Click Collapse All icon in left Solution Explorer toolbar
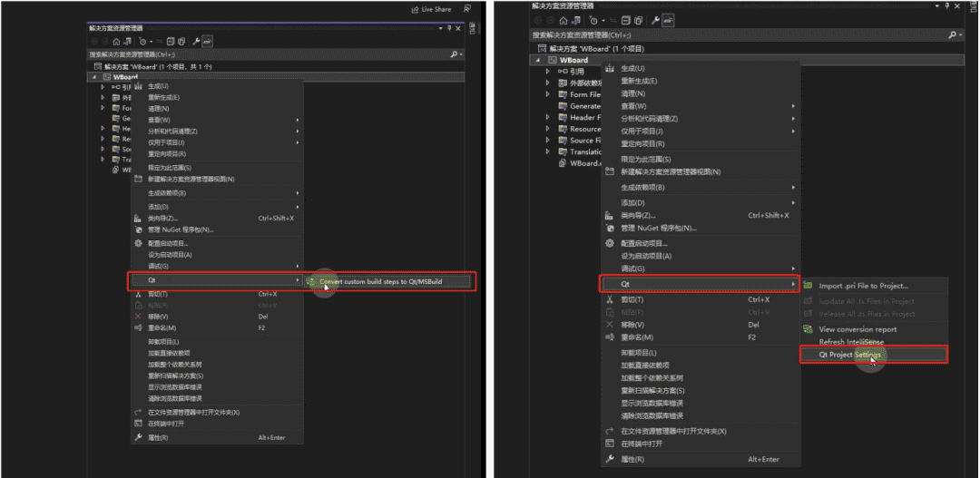The width and height of the screenshot is (980, 478). 171,41
